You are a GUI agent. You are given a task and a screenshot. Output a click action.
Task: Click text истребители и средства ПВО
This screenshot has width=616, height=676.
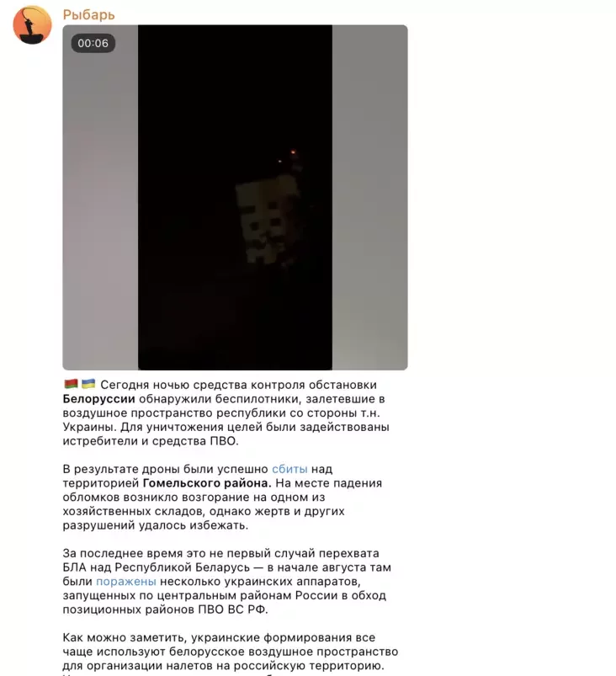tap(151, 441)
